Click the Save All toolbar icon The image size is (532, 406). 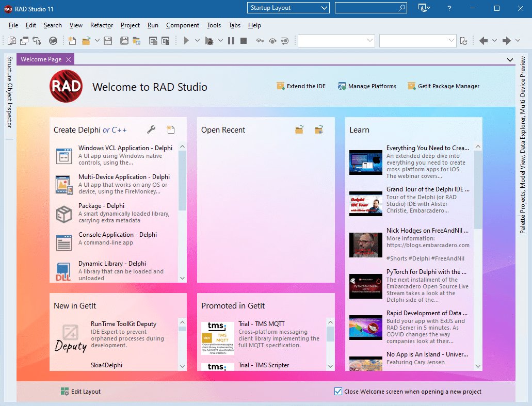124,41
